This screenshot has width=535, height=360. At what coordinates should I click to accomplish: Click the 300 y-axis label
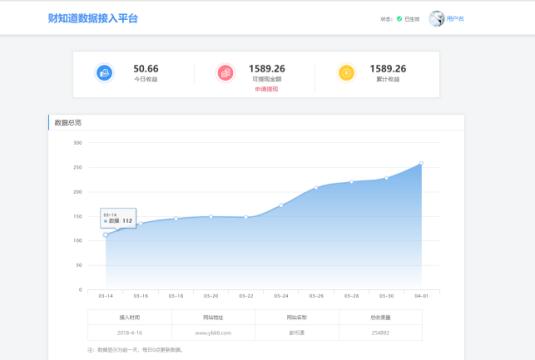[x=78, y=143]
